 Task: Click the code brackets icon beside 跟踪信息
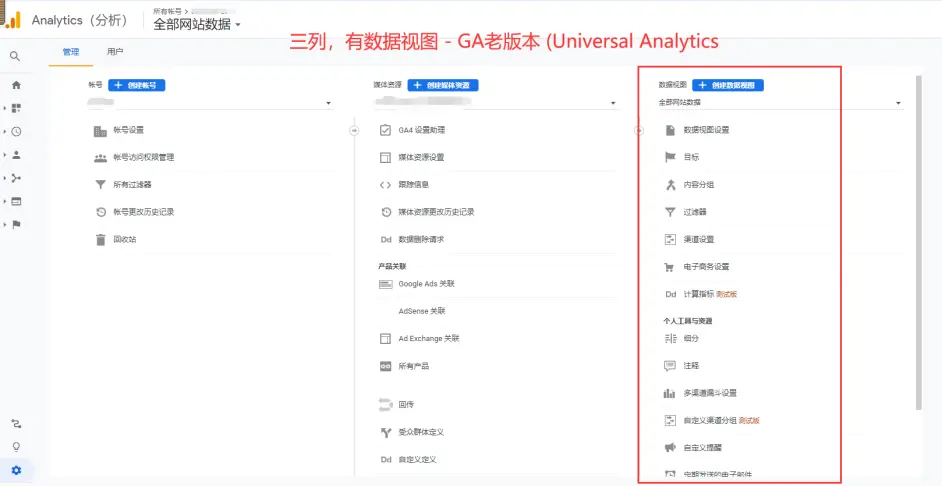pos(386,185)
